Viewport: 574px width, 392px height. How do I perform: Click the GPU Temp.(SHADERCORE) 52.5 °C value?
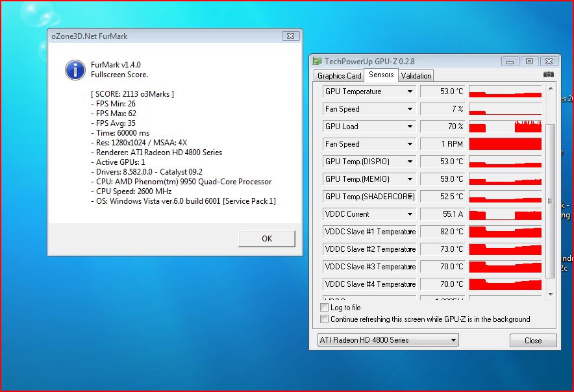pyautogui.click(x=443, y=197)
